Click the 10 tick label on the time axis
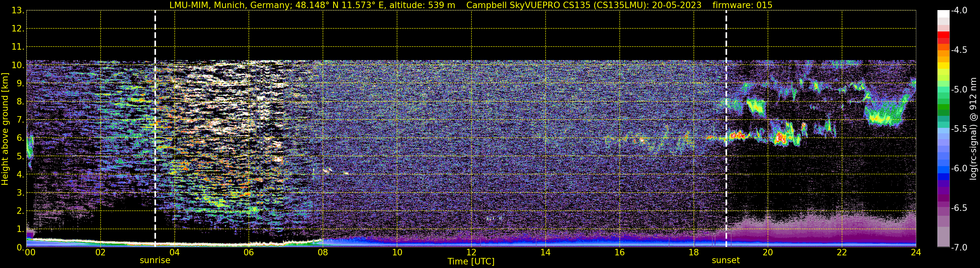Screen dimensions: 980x268 [397, 252]
